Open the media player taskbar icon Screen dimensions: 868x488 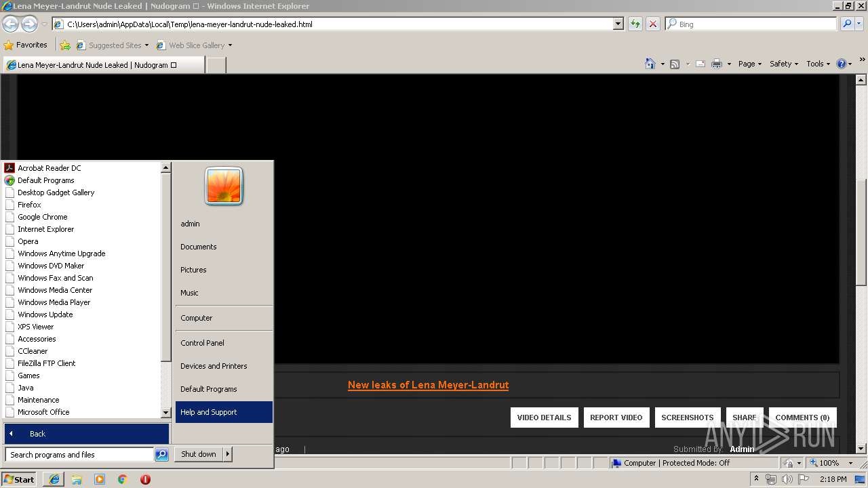tap(100, 479)
